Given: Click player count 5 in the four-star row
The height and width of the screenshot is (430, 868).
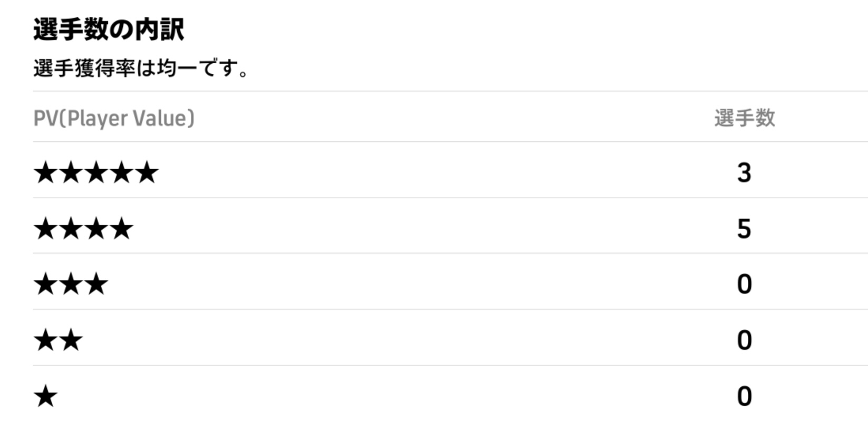Looking at the screenshot, I should pos(744,229).
